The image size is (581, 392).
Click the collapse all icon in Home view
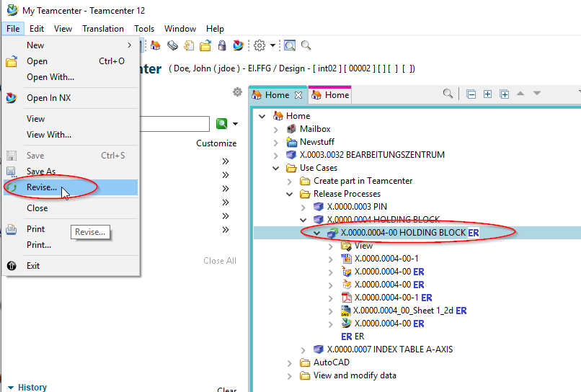click(471, 94)
